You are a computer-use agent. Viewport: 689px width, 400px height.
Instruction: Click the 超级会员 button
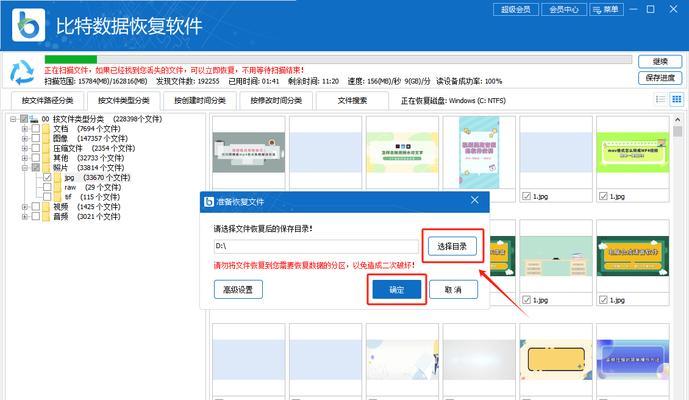516,9
